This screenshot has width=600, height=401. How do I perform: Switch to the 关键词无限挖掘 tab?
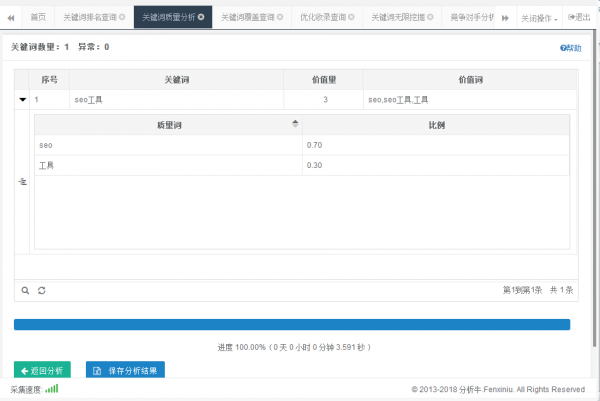(x=396, y=18)
